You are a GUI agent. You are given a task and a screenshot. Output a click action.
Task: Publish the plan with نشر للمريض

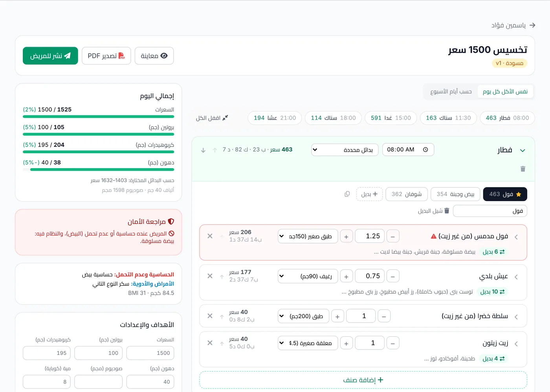pyautogui.click(x=50, y=56)
